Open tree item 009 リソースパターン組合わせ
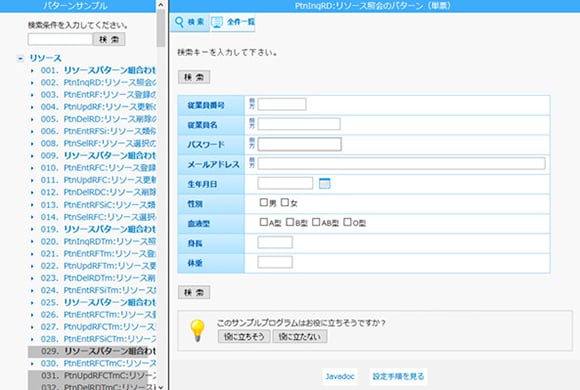Image resolution: width=580 pixels, height=390 pixels. tap(98, 156)
